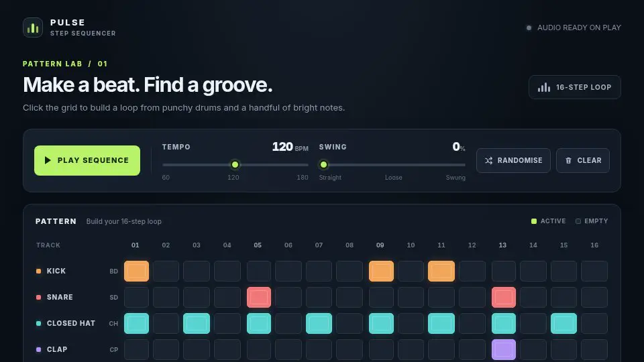644x362 pixels.
Task: Click the purple Clap color dot
Action: (x=39, y=350)
